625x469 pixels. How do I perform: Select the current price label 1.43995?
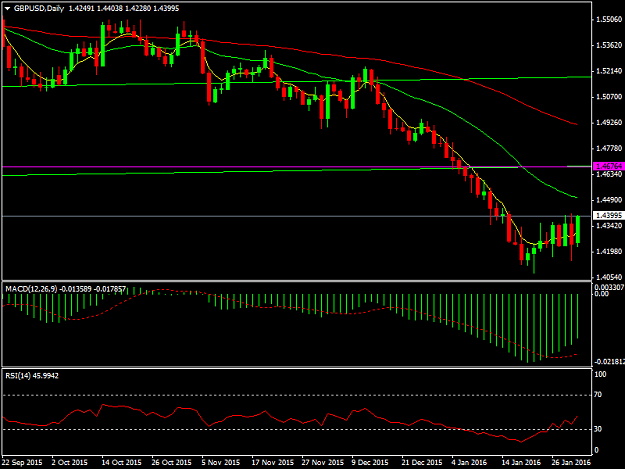(609, 216)
